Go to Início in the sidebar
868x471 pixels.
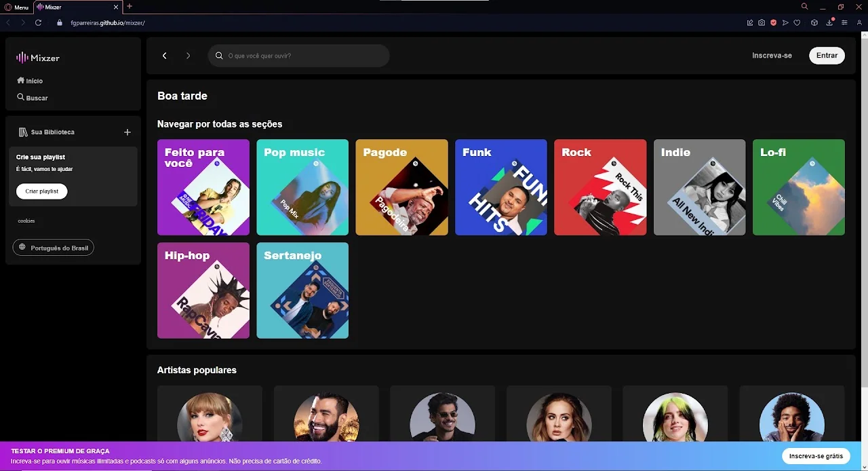coord(30,81)
